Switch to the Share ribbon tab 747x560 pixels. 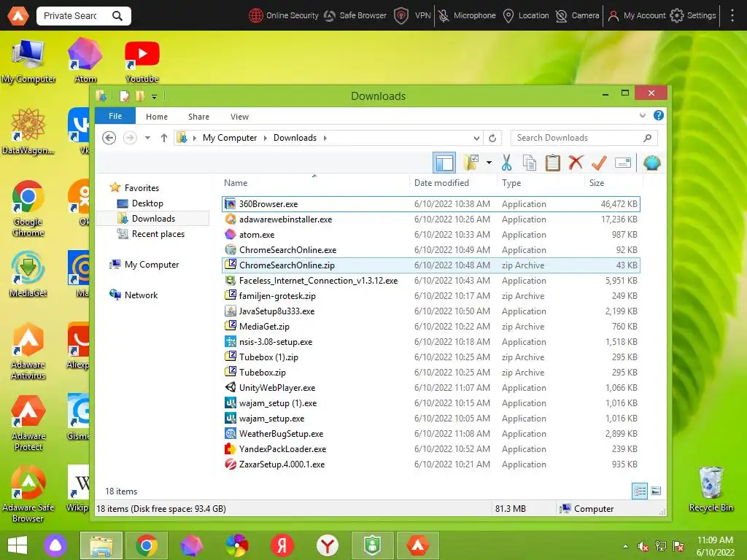tap(198, 117)
